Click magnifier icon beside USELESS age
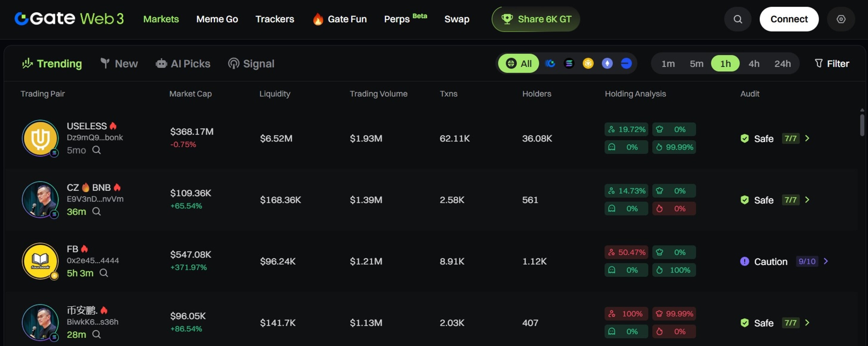 pyautogui.click(x=96, y=150)
